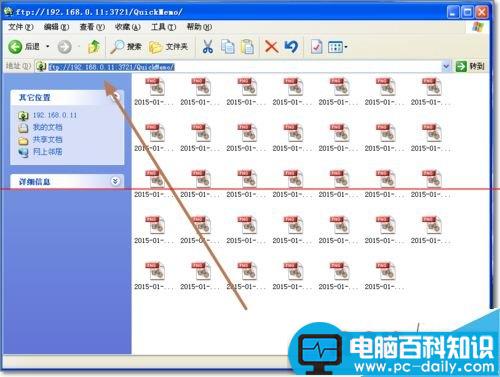Open the Views dropdown button
The width and height of the screenshot is (500, 377).
337,47
